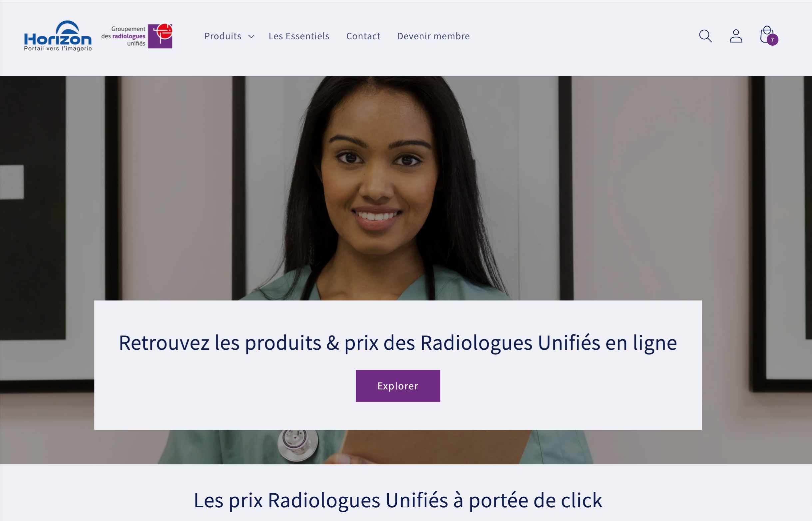Click the brown clipboard in hero image
Screen dimensions: 812x521
click(x=436, y=447)
